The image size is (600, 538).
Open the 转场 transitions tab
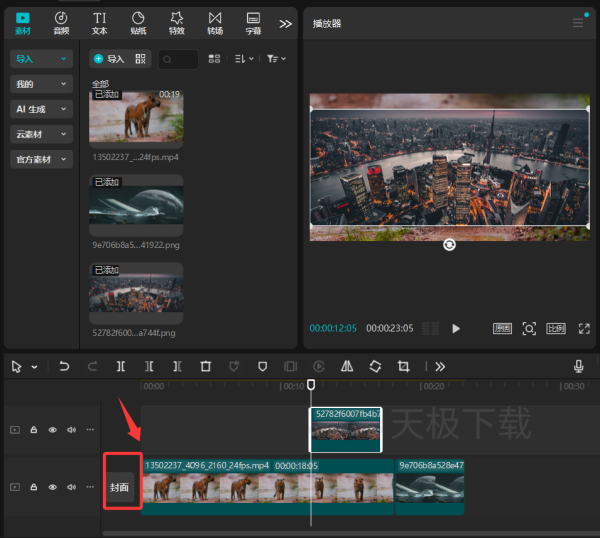pyautogui.click(x=215, y=24)
